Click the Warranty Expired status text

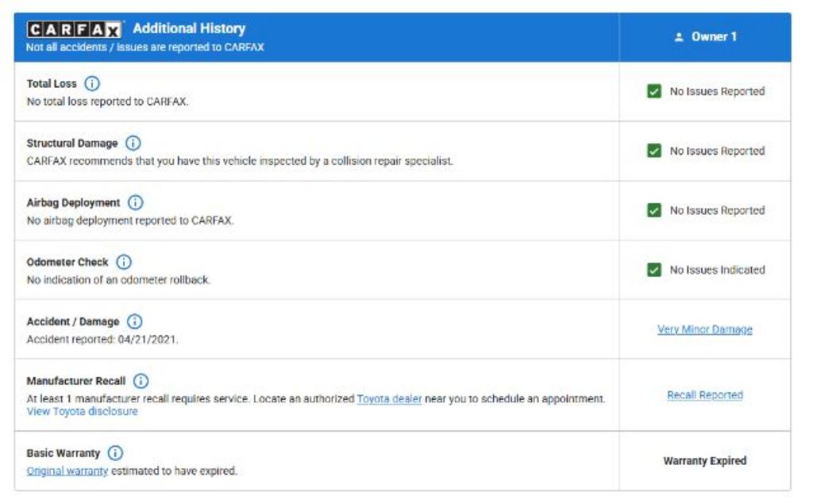pyautogui.click(x=705, y=461)
